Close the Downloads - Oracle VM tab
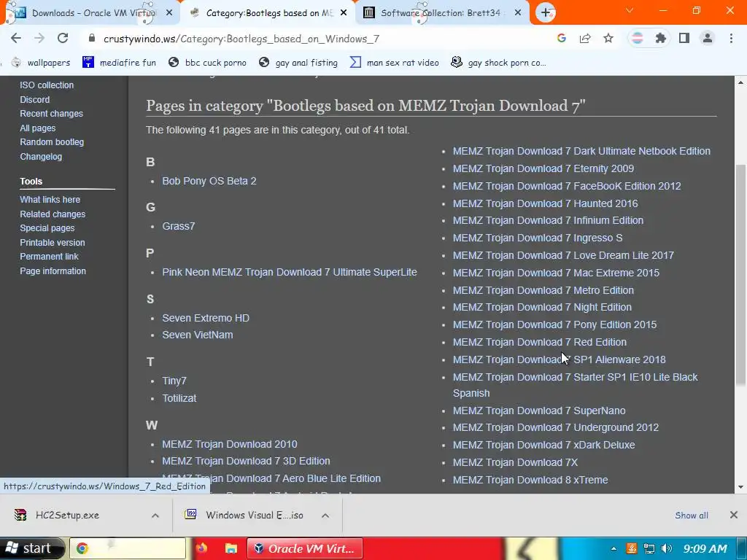The height and width of the screenshot is (560, 747). coord(169,13)
